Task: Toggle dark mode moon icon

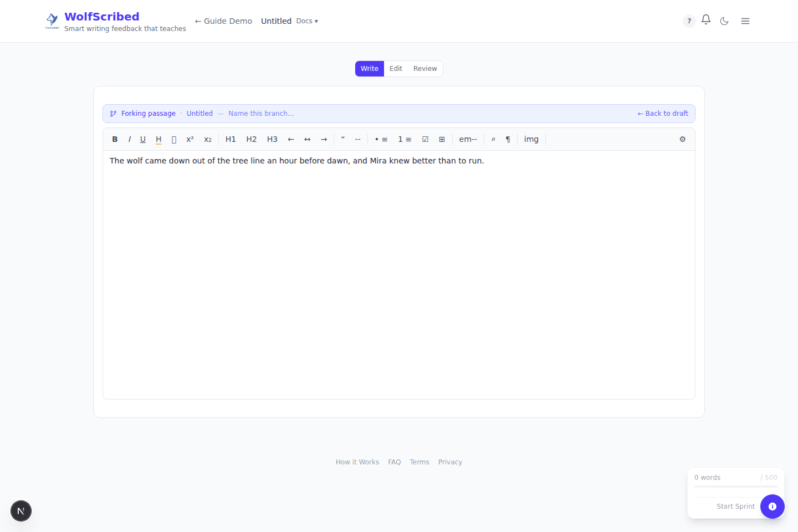Action: point(724,21)
